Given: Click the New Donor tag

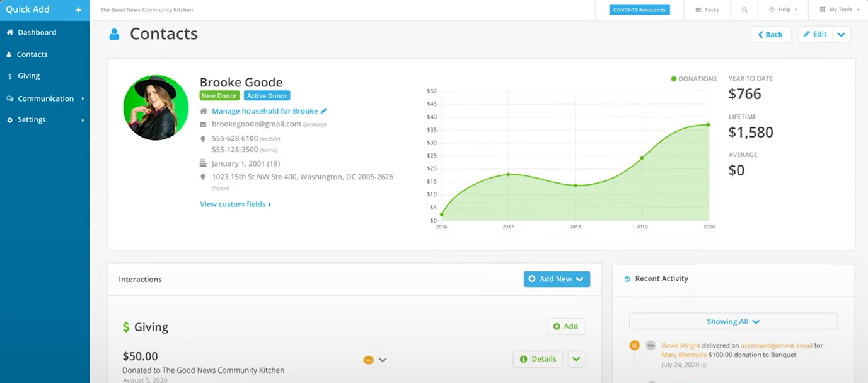Looking at the screenshot, I should click(x=219, y=96).
